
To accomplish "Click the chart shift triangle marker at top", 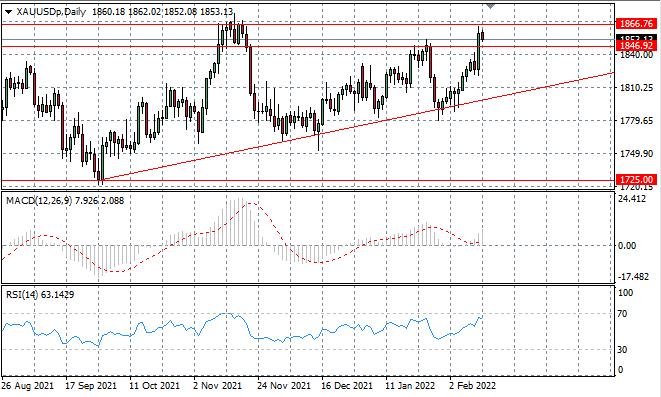I will tap(490, 6).
